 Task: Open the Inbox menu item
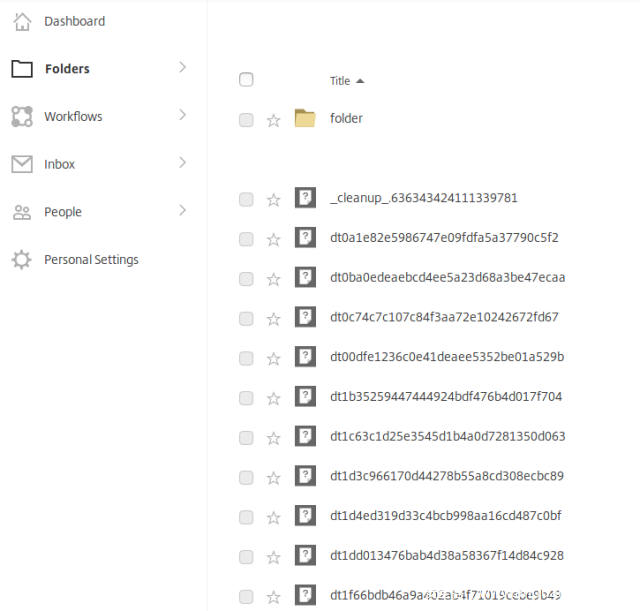[x=60, y=164]
